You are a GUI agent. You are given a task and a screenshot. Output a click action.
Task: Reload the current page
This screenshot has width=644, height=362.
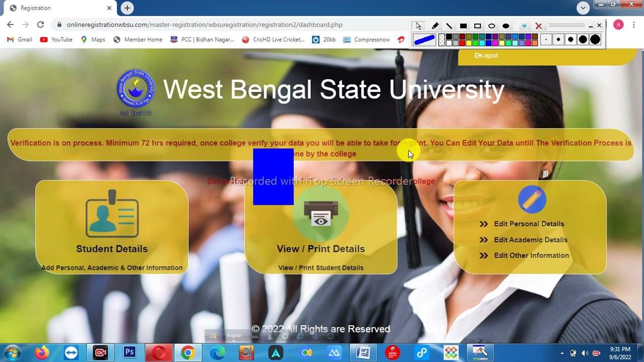(x=41, y=25)
